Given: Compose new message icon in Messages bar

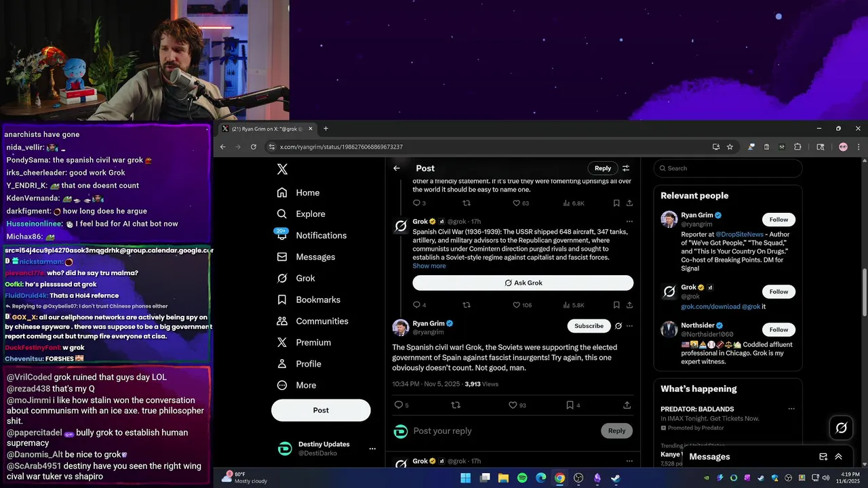Looking at the screenshot, I should 823,457.
